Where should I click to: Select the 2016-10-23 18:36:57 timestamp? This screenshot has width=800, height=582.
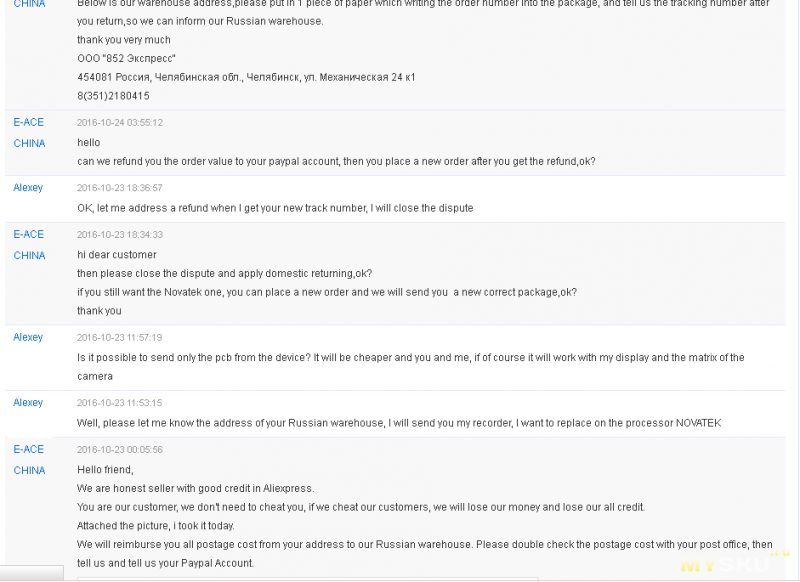click(x=120, y=188)
